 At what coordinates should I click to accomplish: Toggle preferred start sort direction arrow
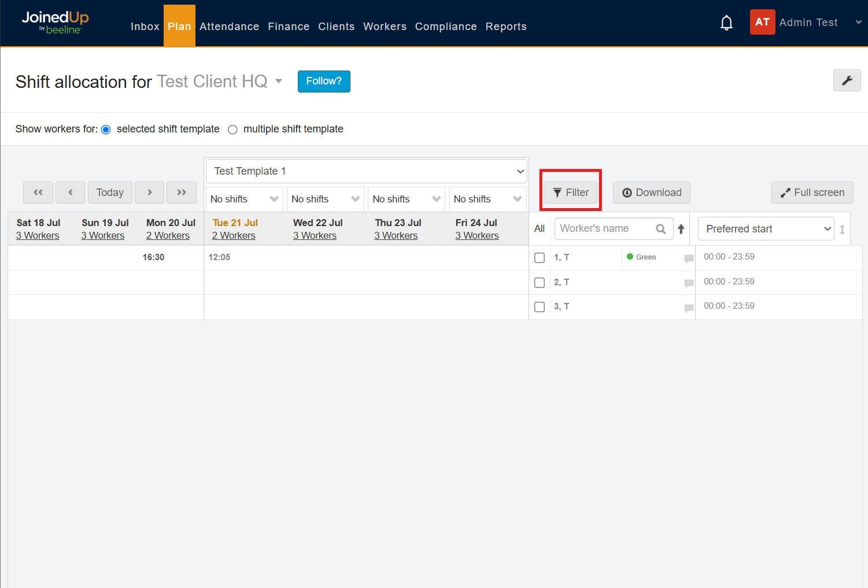(842, 230)
